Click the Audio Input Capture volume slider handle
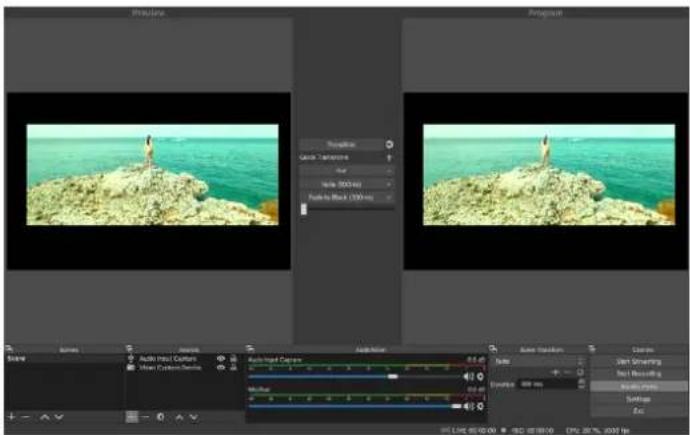690x435 pixels. (x=393, y=377)
